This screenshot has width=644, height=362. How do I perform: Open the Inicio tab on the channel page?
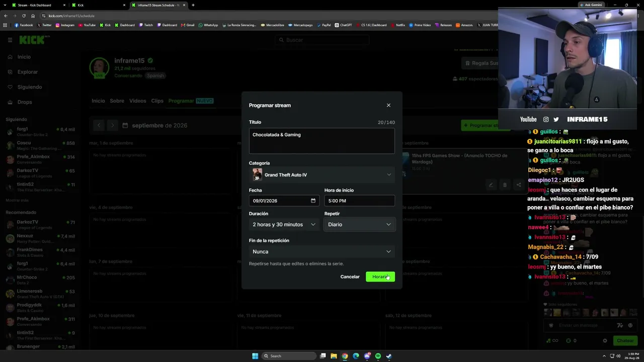tap(98, 101)
